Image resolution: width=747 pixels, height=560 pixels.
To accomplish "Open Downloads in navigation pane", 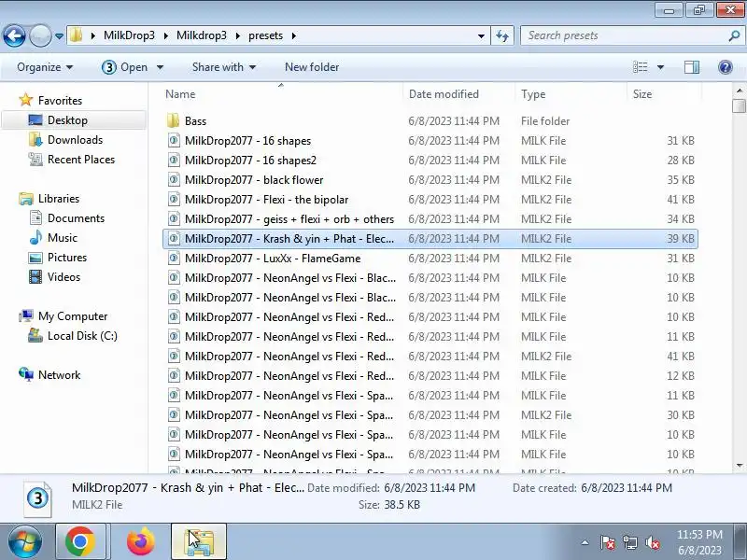I will click(x=75, y=139).
